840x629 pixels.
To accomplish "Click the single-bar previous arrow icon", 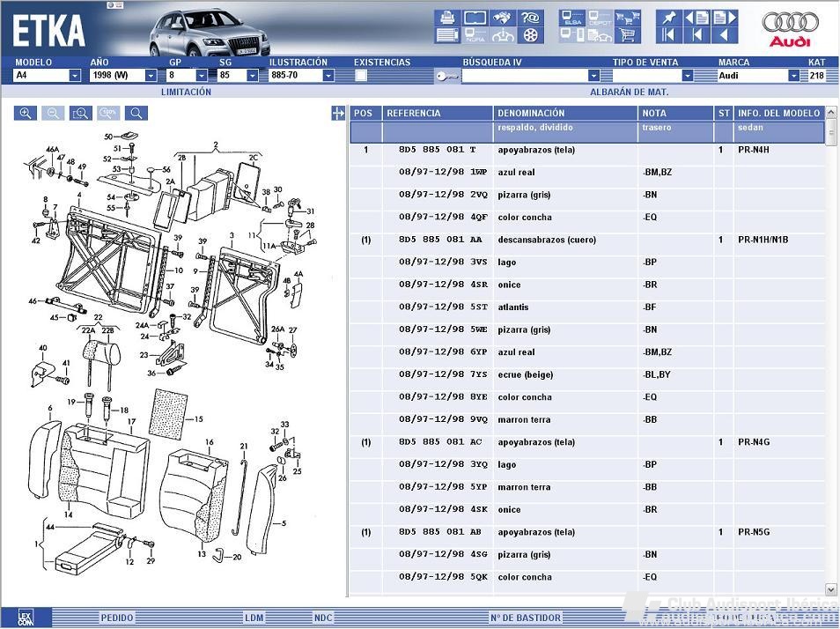I will tap(697, 35).
